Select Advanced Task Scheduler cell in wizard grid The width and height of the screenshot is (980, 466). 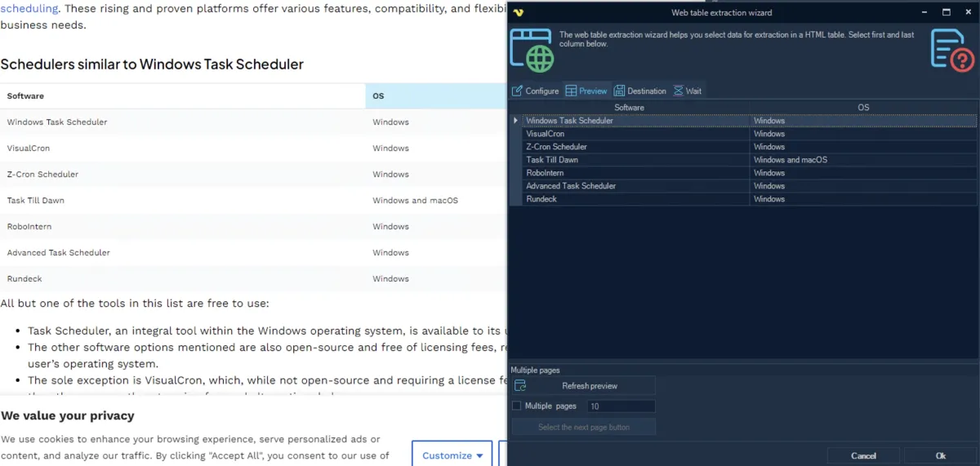point(635,186)
